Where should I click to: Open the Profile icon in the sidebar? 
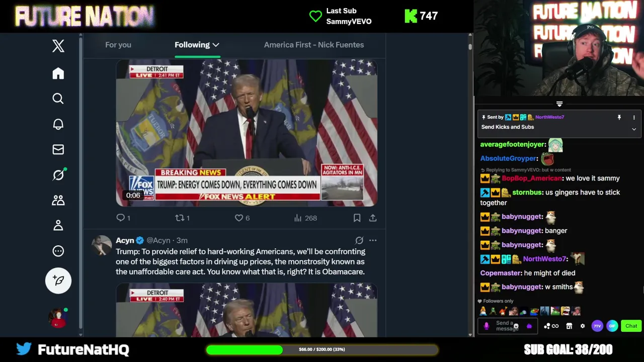(58, 225)
